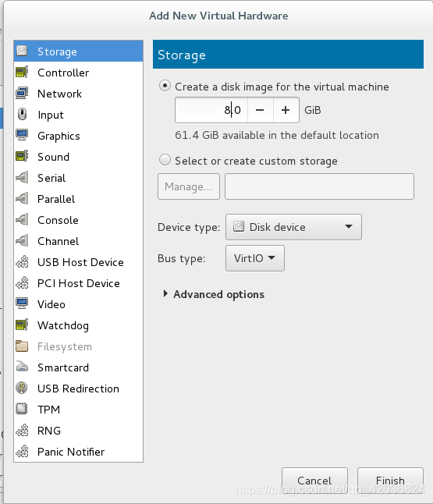Click the Cancel button
The height and width of the screenshot is (504, 433).
[314, 481]
